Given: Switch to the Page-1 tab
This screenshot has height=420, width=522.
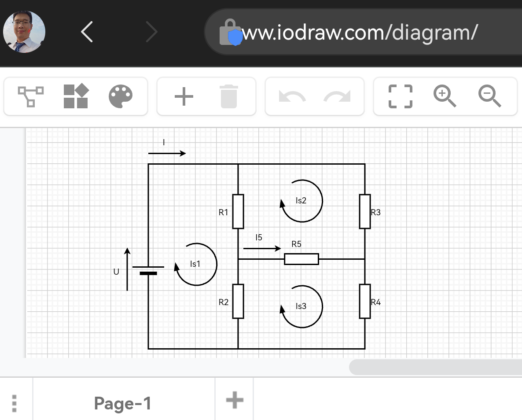Looking at the screenshot, I should (122, 402).
